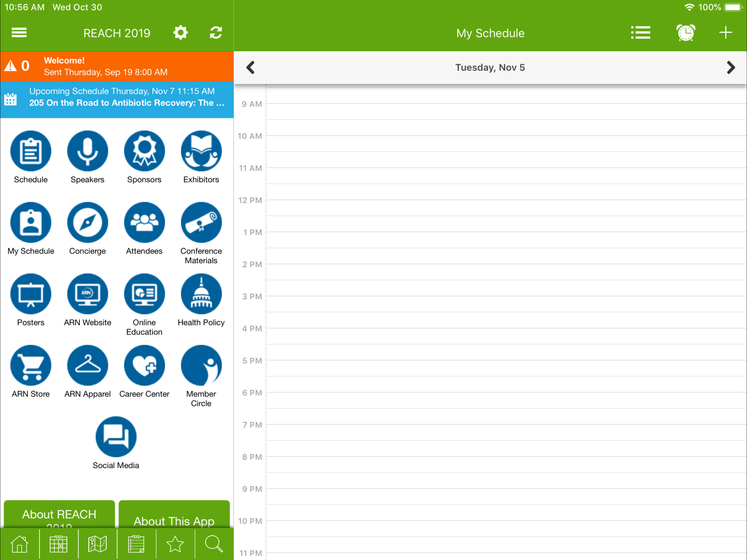Open the ARN Apparel hanger icon
The height and width of the screenshot is (560, 747).
point(87,366)
